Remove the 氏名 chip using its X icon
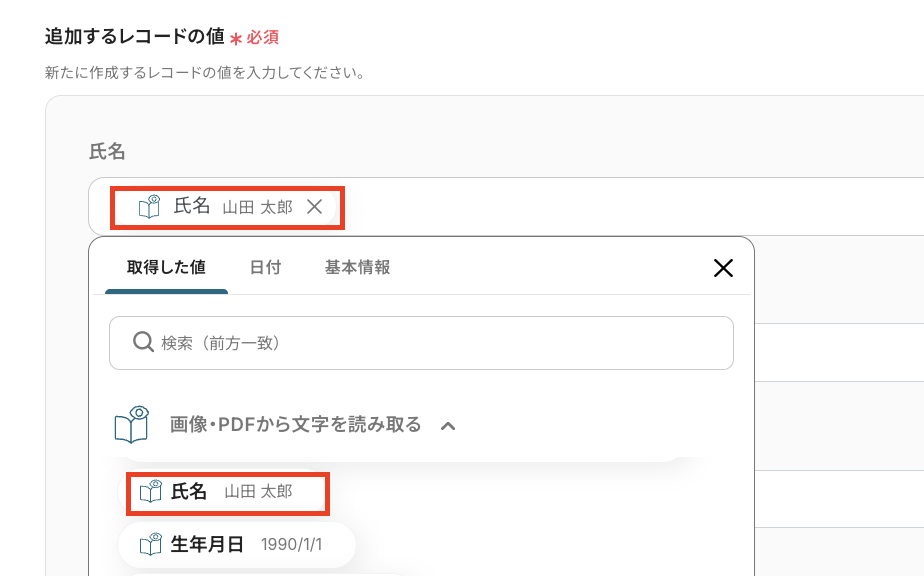The image size is (924, 576). coord(314,206)
